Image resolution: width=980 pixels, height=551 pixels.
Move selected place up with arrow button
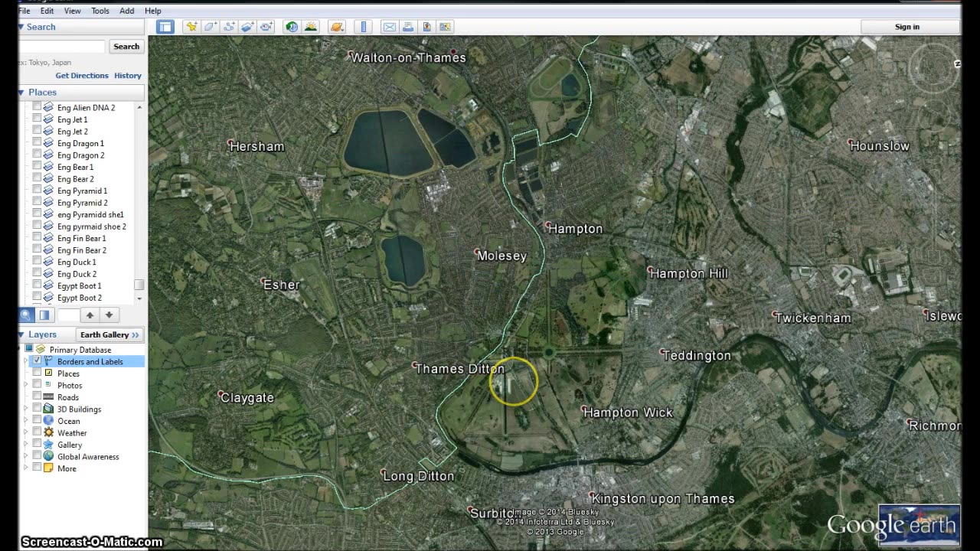[x=90, y=315]
